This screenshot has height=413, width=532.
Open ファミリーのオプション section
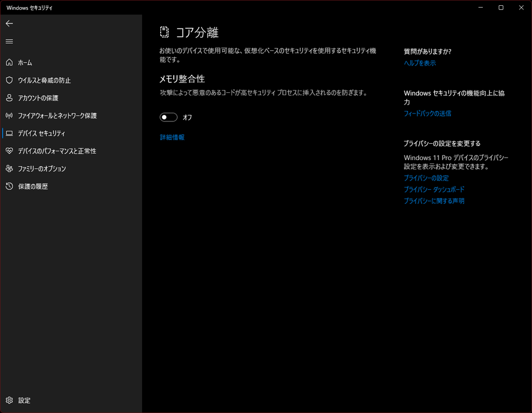click(71, 168)
